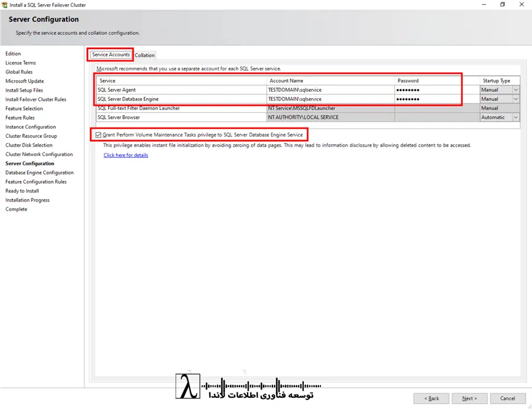Select Cluster Disk Selection step
Viewport: 532px width, 409px height.
pos(29,145)
